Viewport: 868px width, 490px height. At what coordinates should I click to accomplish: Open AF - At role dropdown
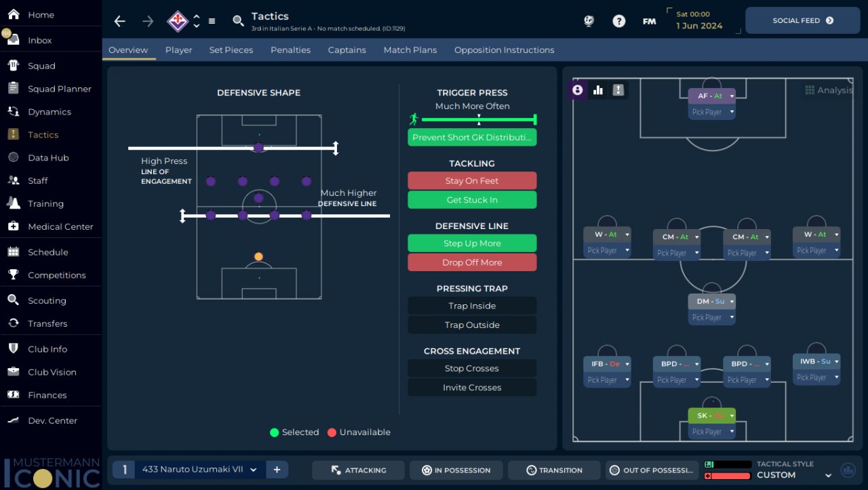tap(711, 96)
